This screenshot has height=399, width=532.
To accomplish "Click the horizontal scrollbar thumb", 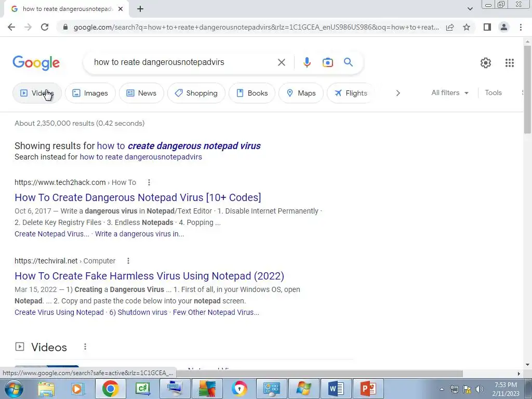I will [x=319, y=374].
